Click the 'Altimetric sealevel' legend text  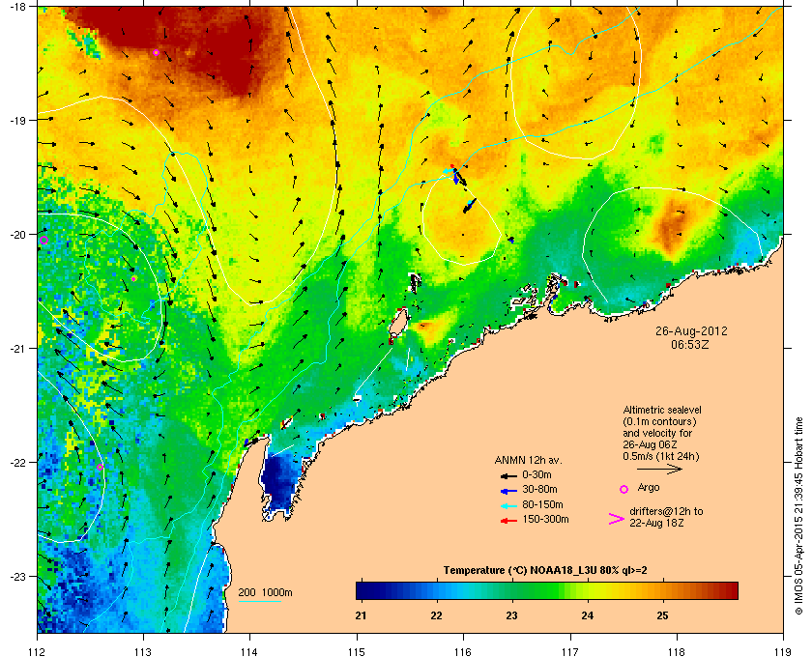pyautogui.click(x=662, y=410)
